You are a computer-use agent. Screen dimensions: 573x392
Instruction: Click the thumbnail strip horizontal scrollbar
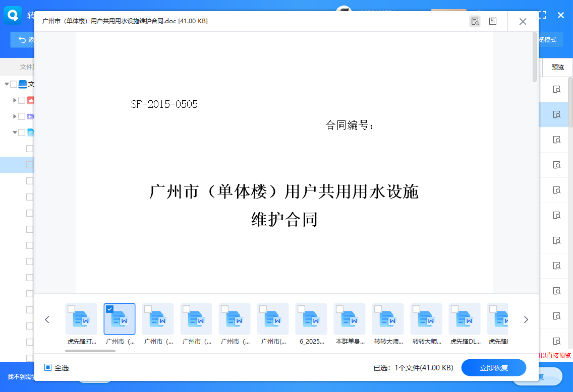coord(91,351)
